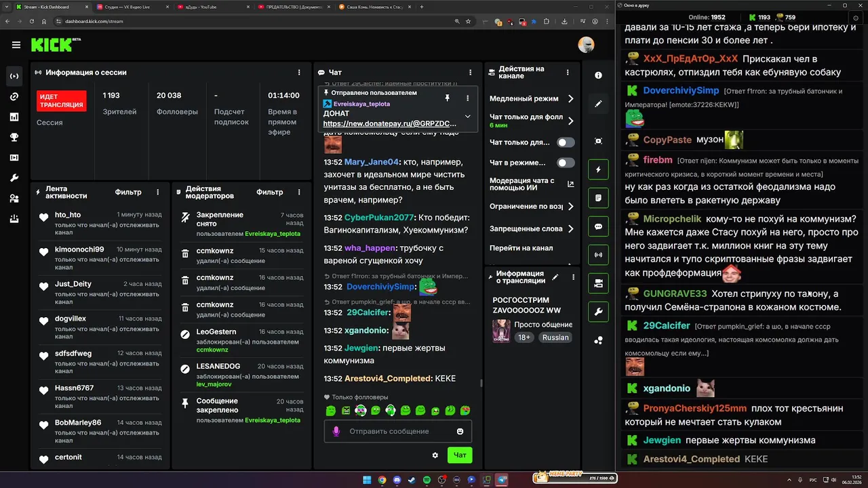Viewport: 868px width, 488px height.
Task: Open pinned message three-dot menu
Action: (467, 98)
